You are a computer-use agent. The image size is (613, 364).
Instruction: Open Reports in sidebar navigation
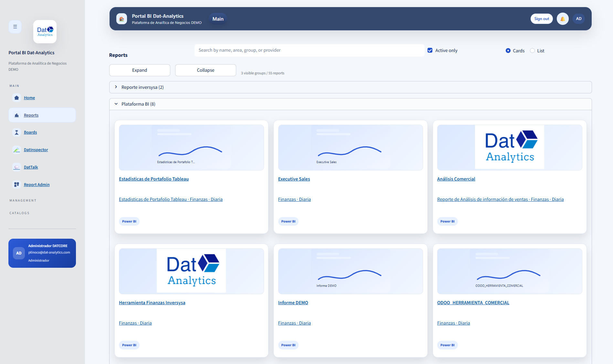(x=31, y=115)
